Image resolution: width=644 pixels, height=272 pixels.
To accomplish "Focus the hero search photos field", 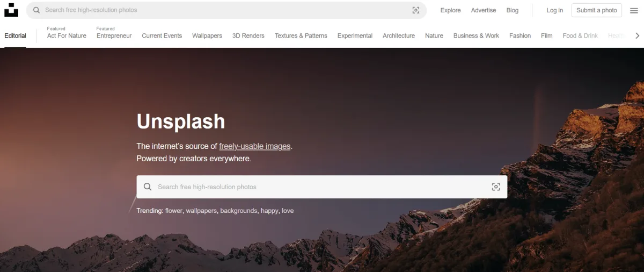I will pyautogui.click(x=321, y=187).
